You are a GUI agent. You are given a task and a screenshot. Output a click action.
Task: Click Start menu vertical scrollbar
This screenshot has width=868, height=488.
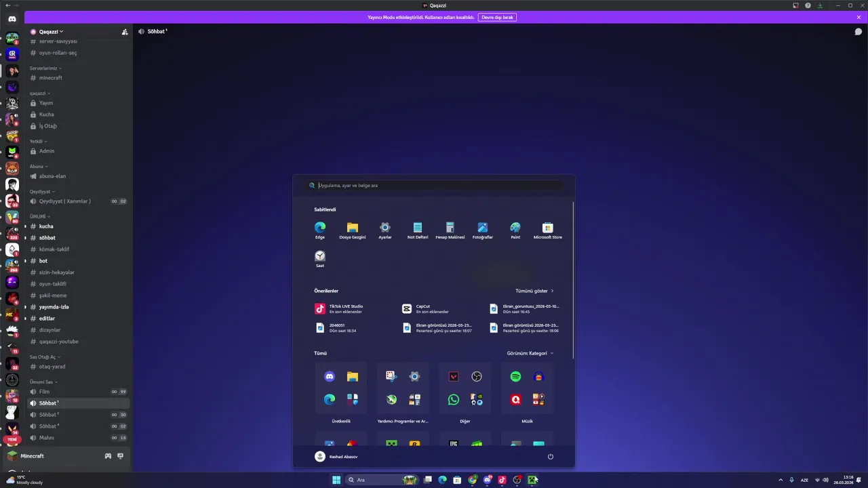tap(574, 279)
